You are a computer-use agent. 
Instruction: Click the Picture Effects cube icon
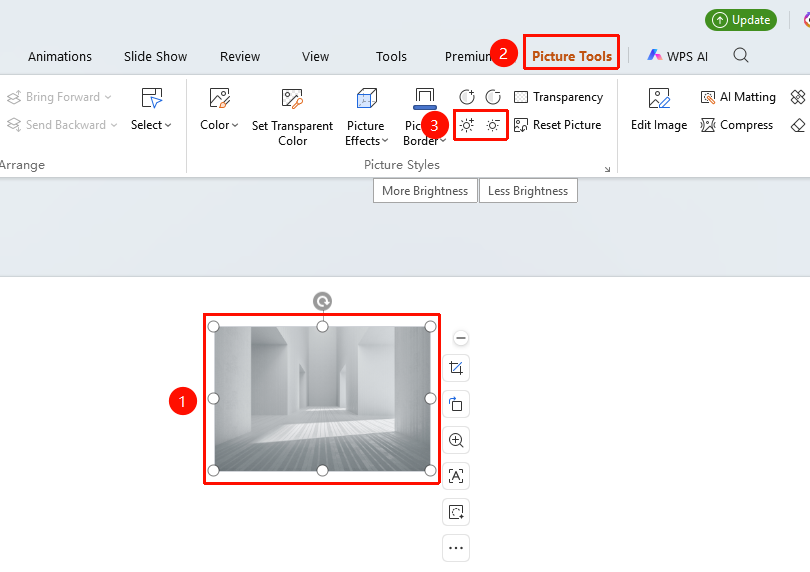click(366, 98)
